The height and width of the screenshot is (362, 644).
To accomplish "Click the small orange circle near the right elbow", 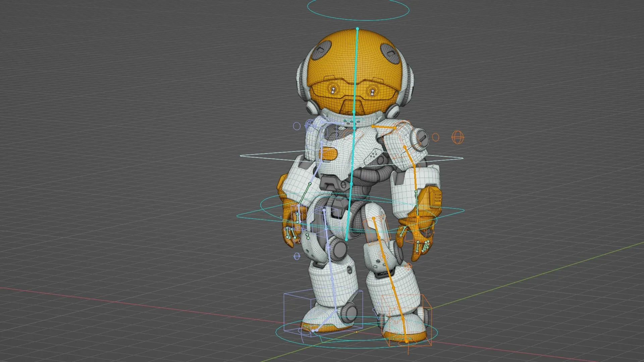I will [436, 137].
